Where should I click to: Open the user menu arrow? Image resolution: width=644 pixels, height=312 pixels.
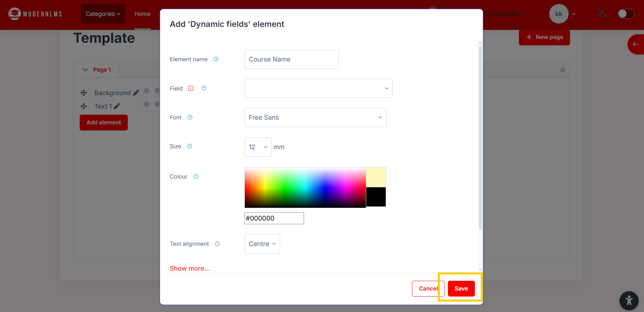[x=574, y=14]
